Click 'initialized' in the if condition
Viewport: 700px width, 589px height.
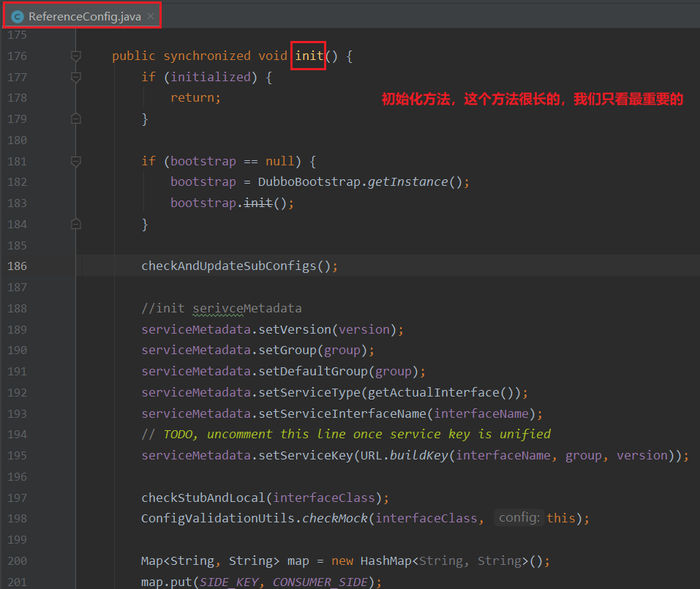(x=210, y=77)
